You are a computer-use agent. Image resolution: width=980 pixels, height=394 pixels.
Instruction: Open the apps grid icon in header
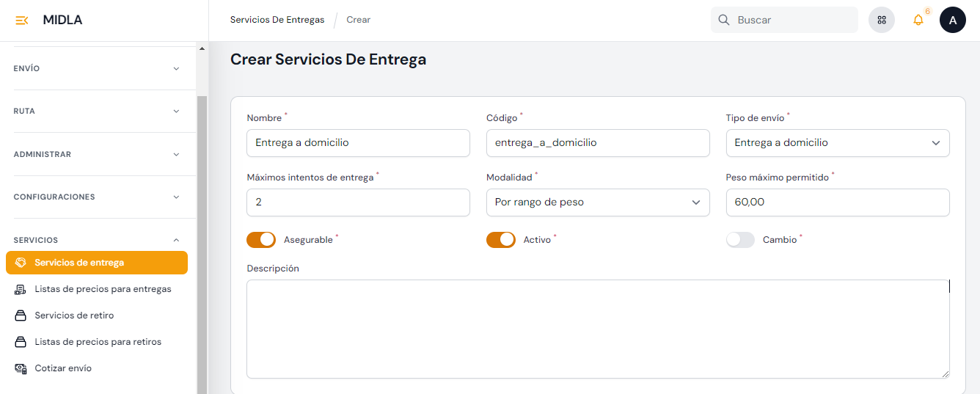click(882, 20)
